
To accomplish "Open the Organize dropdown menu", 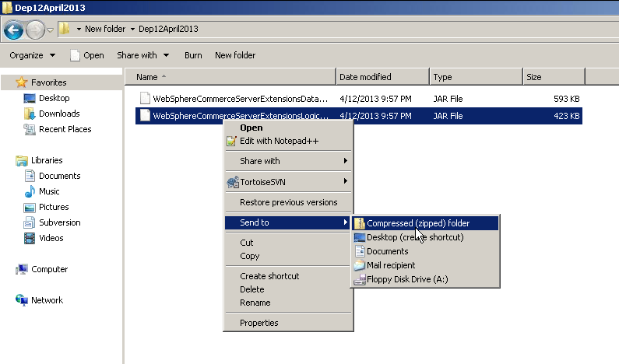I will pyautogui.click(x=32, y=55).
